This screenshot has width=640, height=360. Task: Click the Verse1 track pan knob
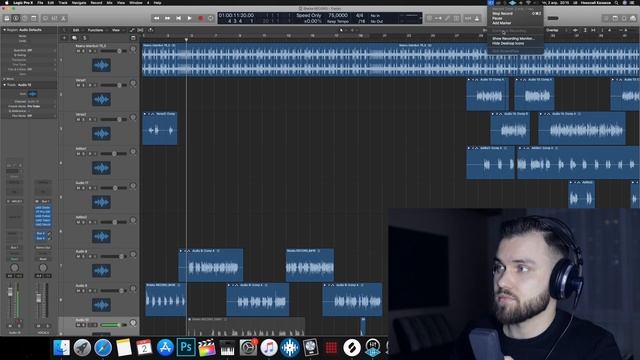point(133,83)
